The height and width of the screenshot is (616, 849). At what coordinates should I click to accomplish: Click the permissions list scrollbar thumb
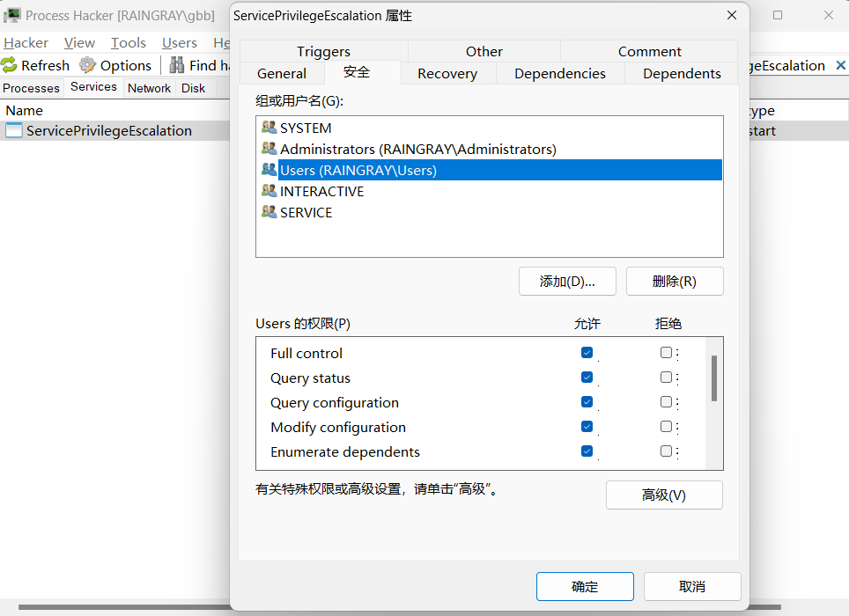[x=714, y=378]
